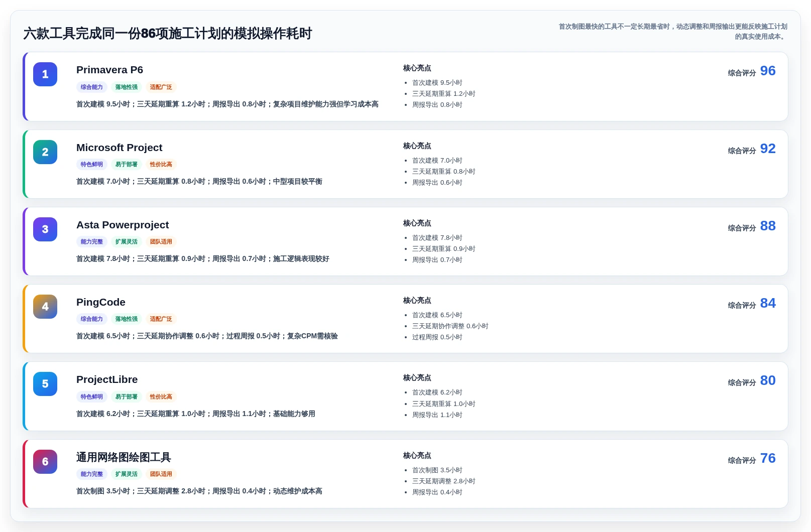Select the 性价比高 tag under Microsoft Project
This screenshot has height=532, width=811.
161,164
